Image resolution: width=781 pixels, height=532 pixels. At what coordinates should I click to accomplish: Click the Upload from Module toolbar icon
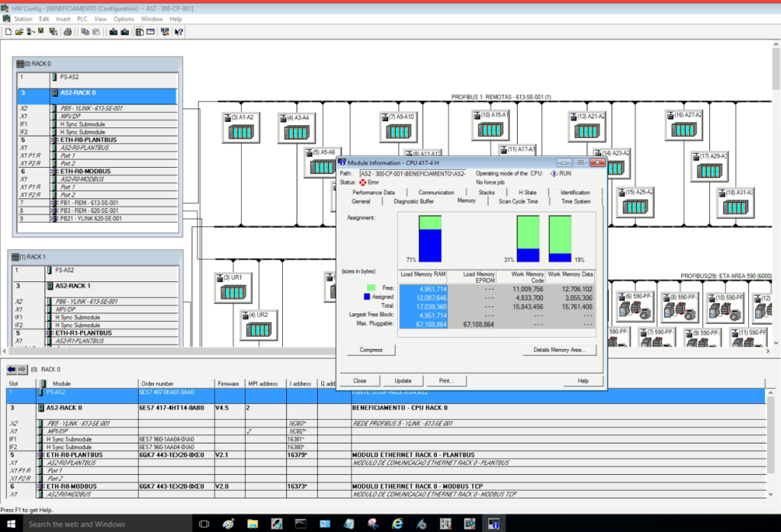125,32
